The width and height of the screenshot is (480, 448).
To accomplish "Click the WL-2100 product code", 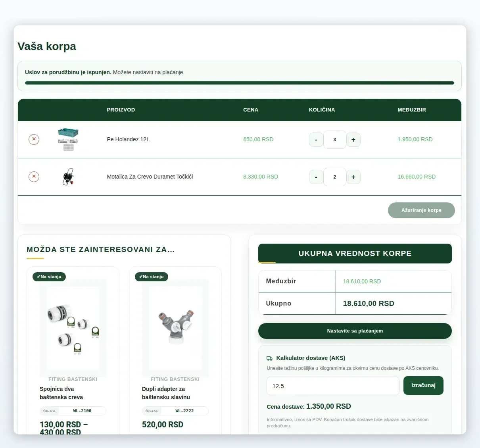I will (x=82, y=411).
